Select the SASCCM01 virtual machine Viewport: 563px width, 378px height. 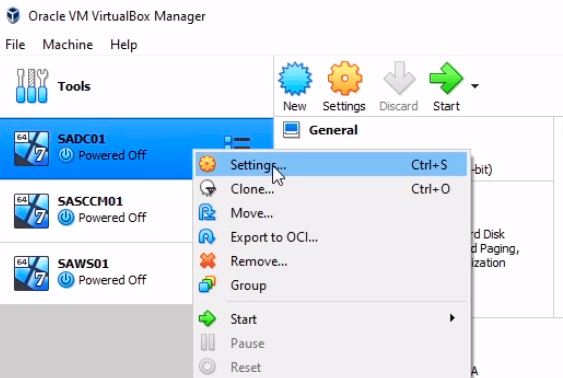coord(96,211)
